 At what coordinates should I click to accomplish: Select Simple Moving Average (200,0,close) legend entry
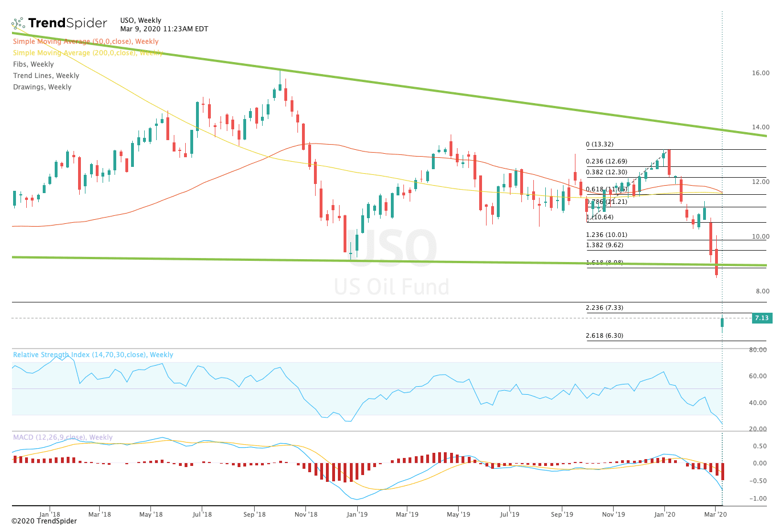pyautogui.click(x=88, y=53)
